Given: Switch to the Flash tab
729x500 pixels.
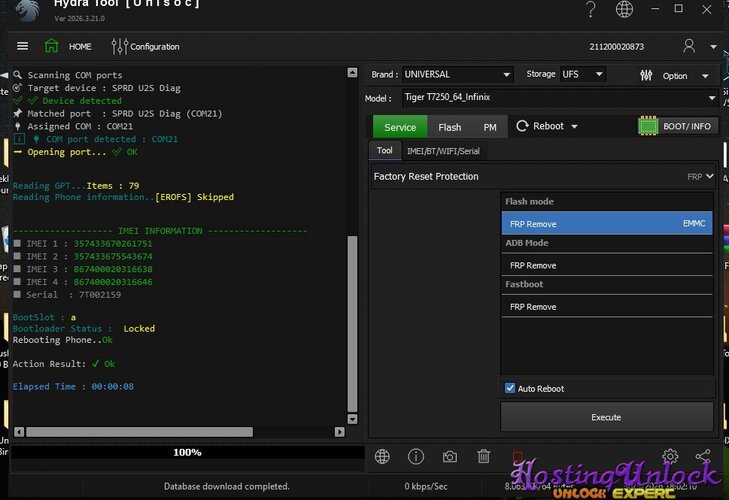Looking at the screenshot, I should click(450, 127).
